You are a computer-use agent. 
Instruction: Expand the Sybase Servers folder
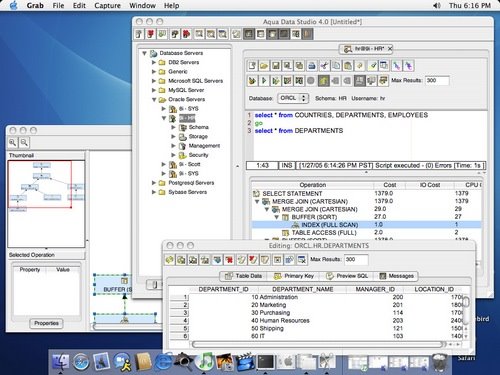[x=154, y=192]
